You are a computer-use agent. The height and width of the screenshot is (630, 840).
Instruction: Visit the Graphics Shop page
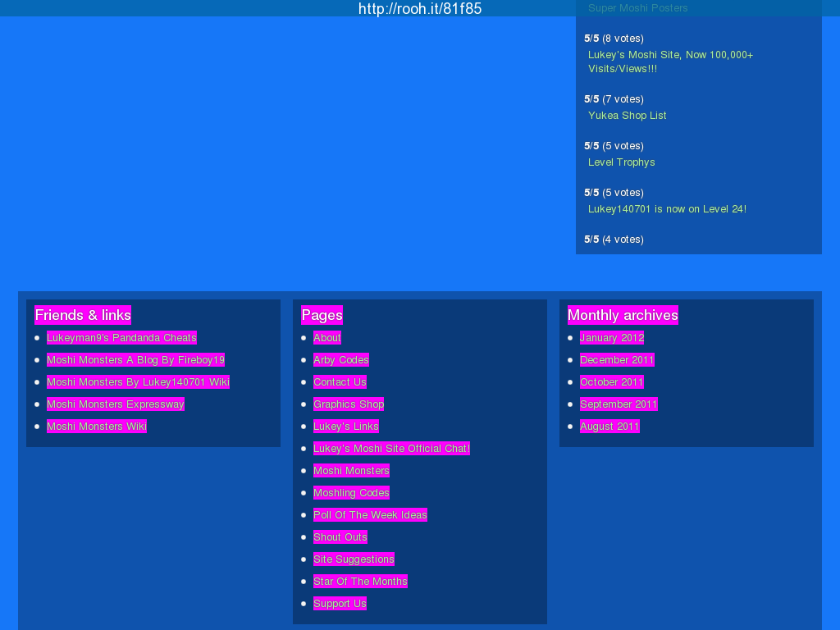click(348, 404)
